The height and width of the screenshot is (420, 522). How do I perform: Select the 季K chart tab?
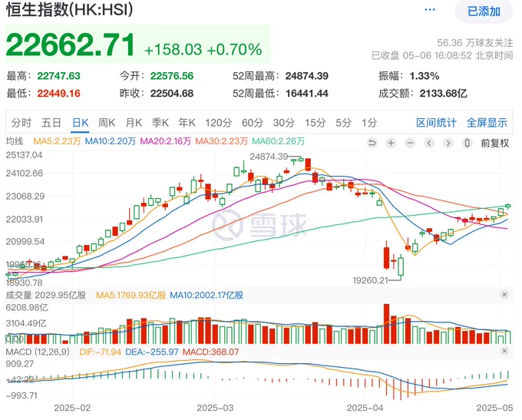point(160,123)
